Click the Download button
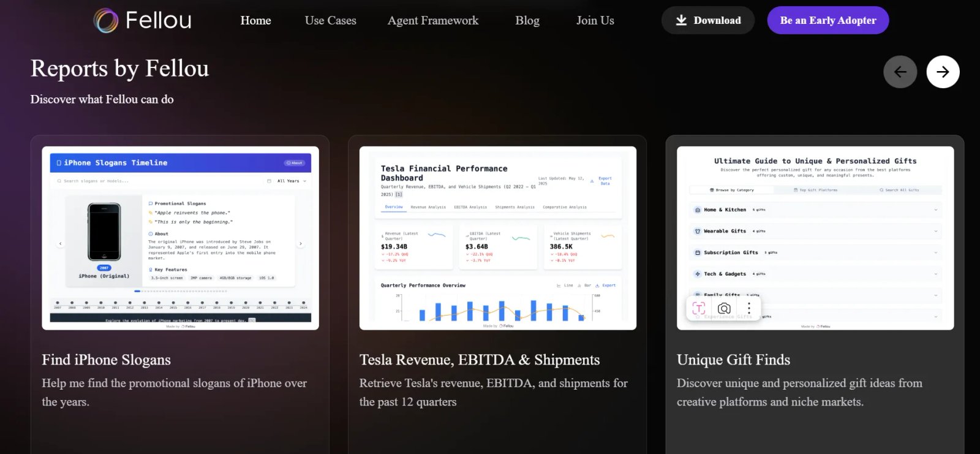980x454 pixels. click(708, 20)
